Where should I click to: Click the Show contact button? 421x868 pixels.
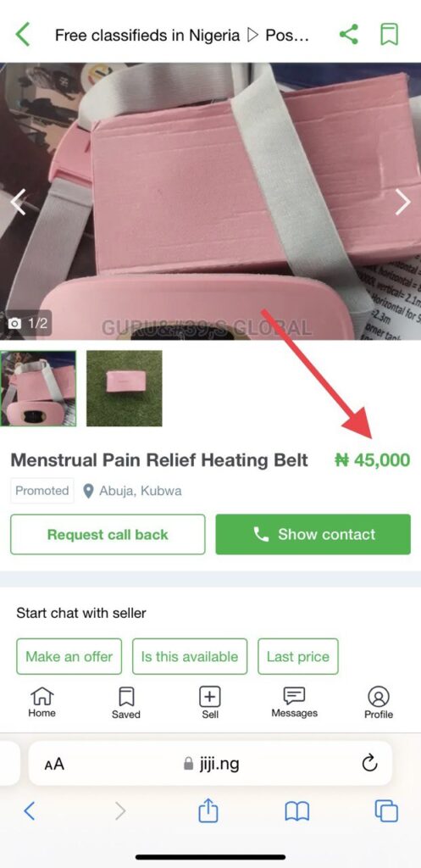tap(313, 534)
